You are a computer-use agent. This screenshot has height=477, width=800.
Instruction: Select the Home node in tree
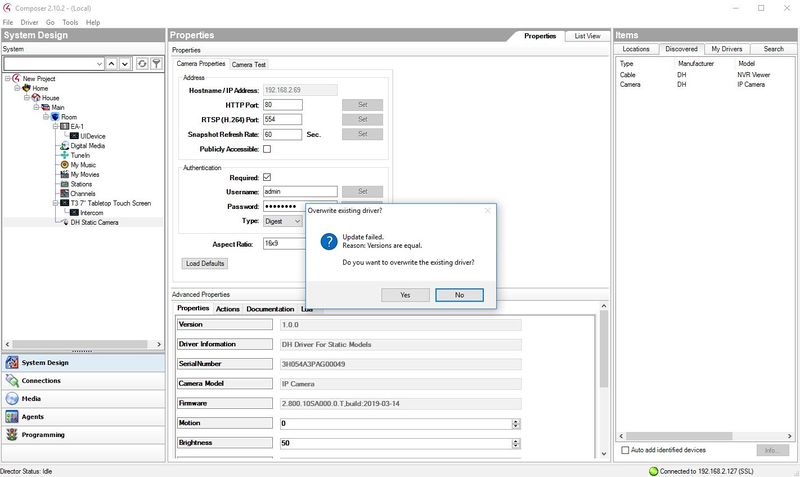pos(40,88)
